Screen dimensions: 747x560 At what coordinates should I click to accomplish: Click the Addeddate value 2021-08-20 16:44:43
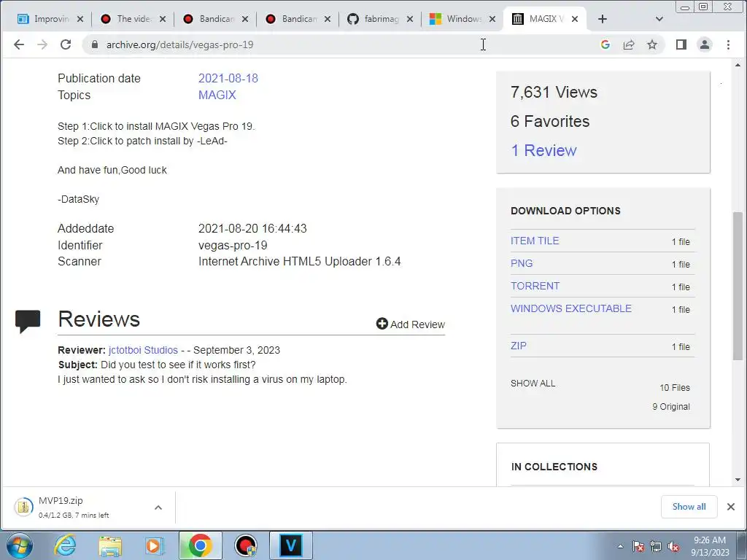click(x=252, y=228)
